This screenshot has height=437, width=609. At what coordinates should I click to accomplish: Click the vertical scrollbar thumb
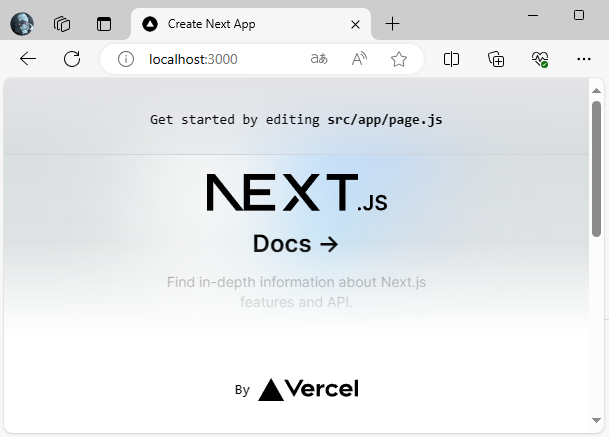(596, 169)
